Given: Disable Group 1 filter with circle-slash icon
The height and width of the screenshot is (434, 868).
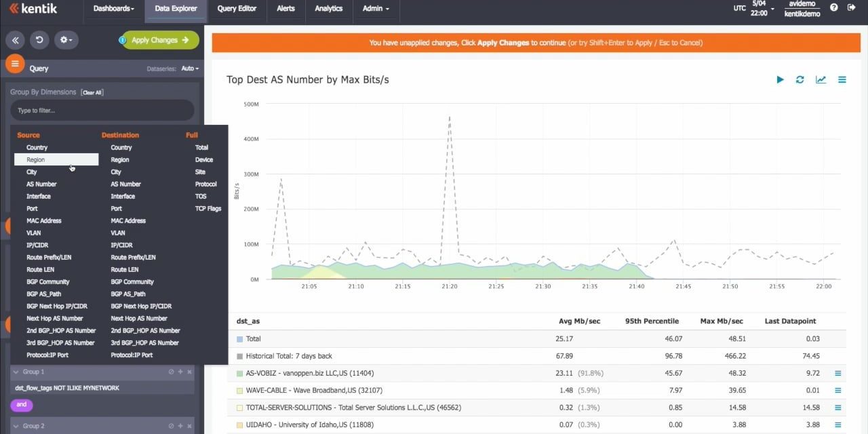Looking at the screenshot, I should pyautogui.click(x=172, y=372).
